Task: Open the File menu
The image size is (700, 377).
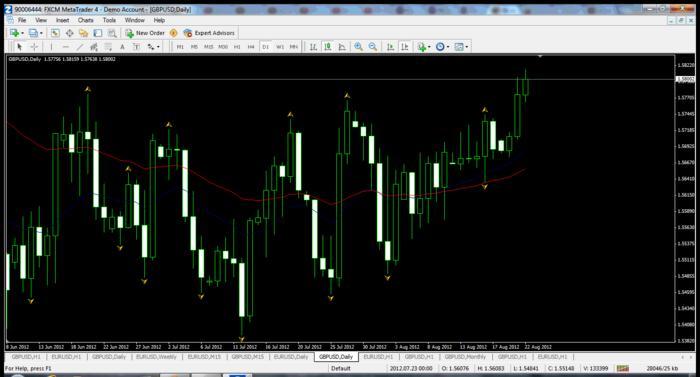Action: [x=21, y=20]
